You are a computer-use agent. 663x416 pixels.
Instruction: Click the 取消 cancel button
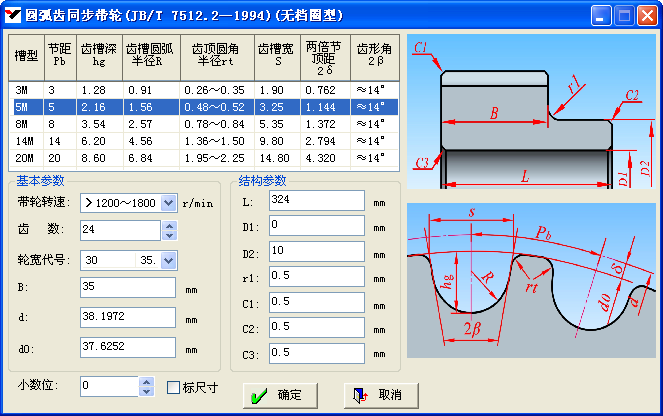(x=379, y=395)
